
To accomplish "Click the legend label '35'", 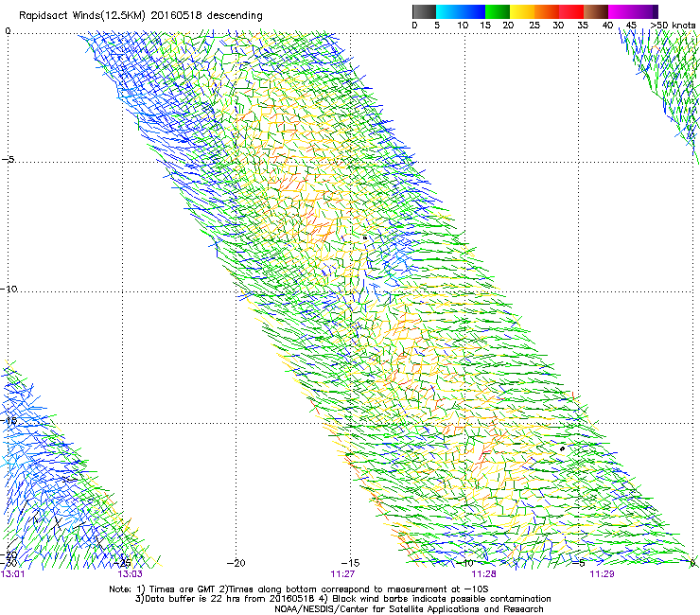I will tap(583, 26).
